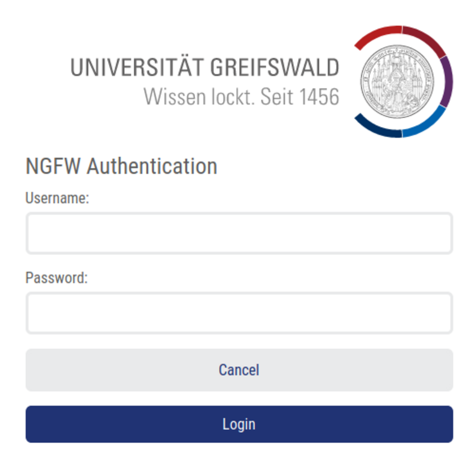Viewport: 476px width, 457px height.
Task: Click the Username label
Action: [57, 198]
